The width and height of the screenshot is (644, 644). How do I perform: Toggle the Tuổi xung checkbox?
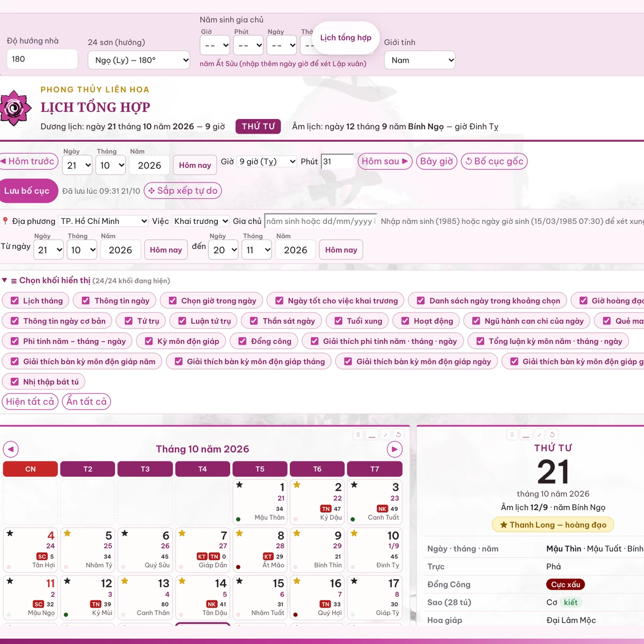(x=339, y=321)
